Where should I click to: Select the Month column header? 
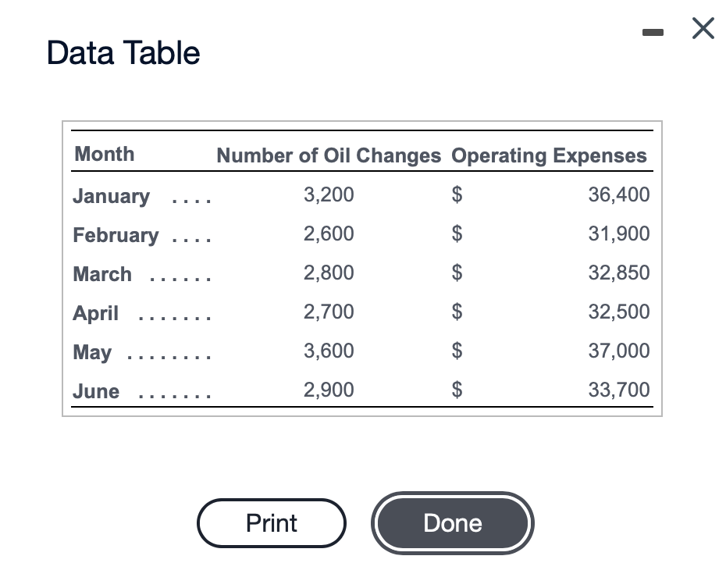[104, 154]
